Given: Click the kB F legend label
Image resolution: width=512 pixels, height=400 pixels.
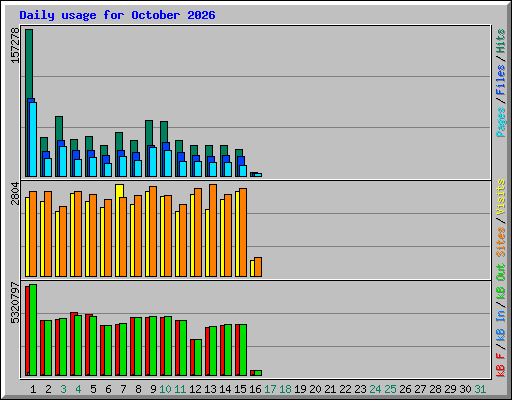Looking at the screenshot, I should [501, 365].
